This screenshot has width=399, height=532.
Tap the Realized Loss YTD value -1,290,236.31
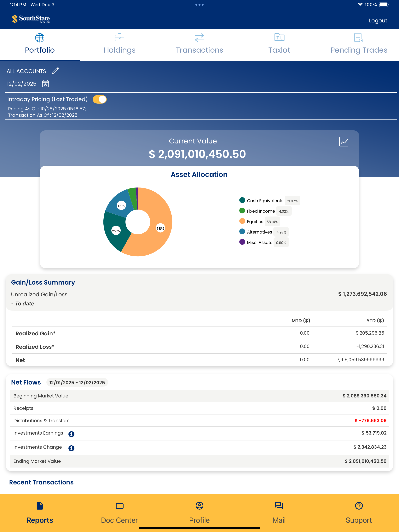click(x=370, y=346)
